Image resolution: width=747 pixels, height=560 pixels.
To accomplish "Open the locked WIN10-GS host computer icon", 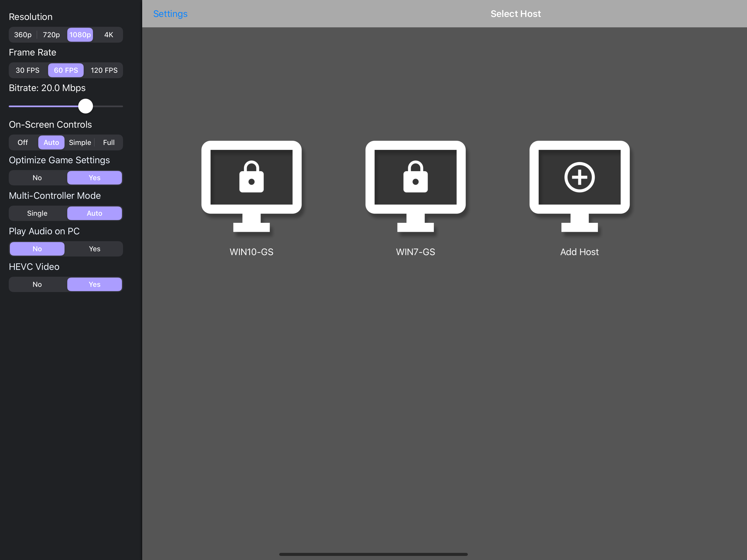I will point(251,186).
